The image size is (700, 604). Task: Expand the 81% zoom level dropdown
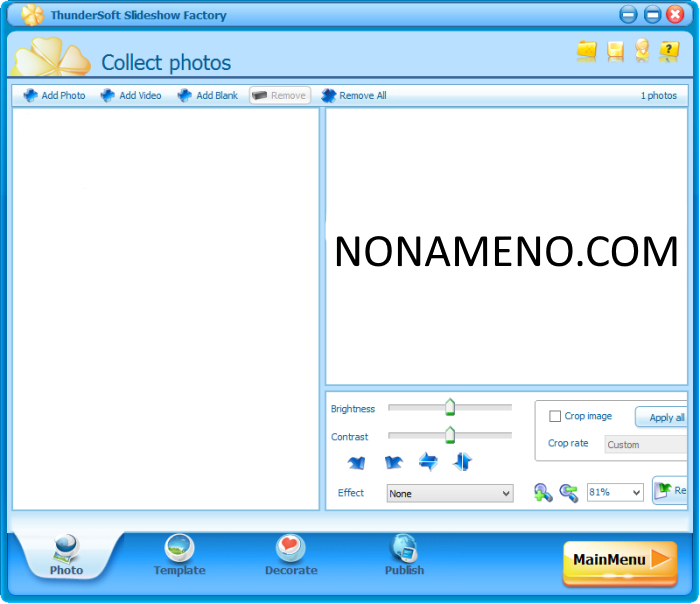pyautogui.click(x=616, y=492)
